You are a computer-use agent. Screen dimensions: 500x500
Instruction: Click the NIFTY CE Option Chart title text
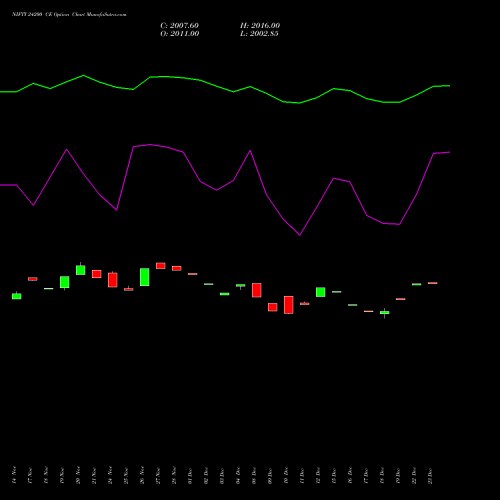(x=69, y=15)
